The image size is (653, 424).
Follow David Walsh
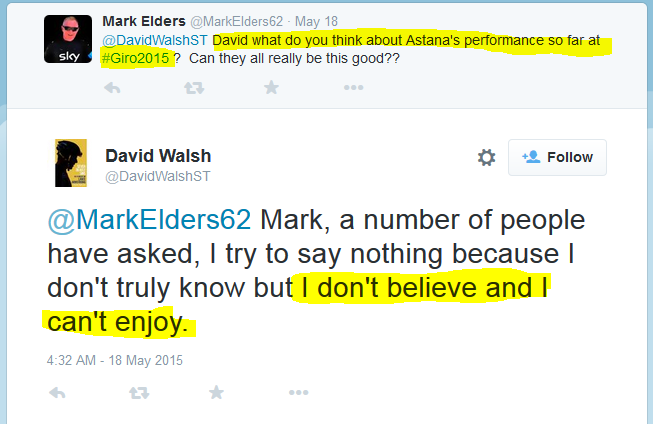[557, 157]
